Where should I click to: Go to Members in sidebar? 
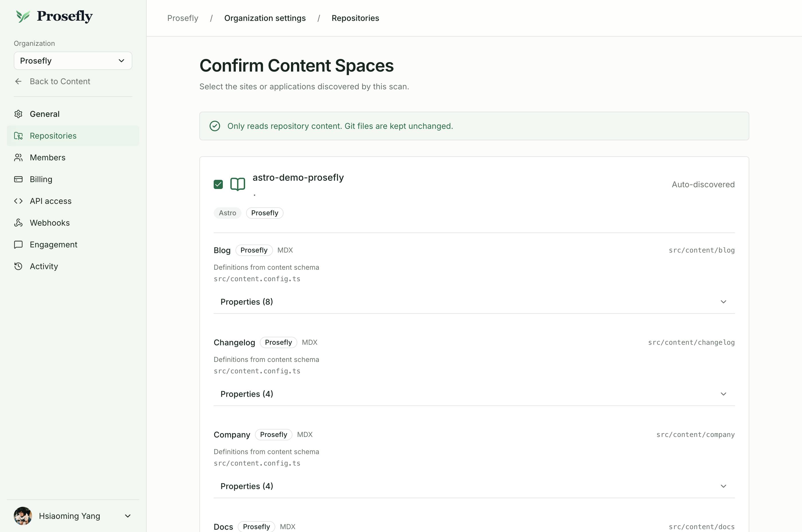pos(73,157)
